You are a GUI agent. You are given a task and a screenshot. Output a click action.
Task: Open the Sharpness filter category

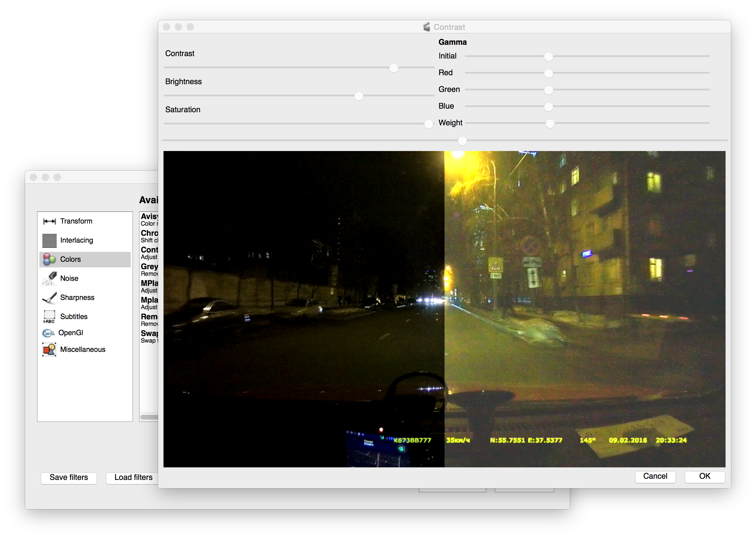point(77,298)
